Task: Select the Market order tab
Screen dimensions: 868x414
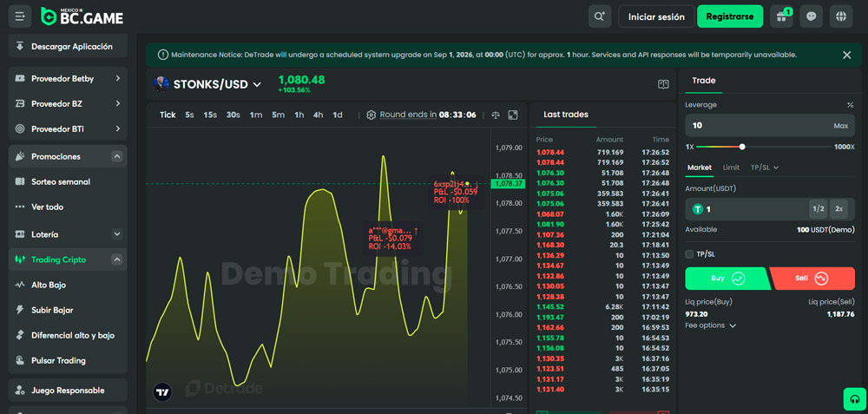Action: [700, 168]
